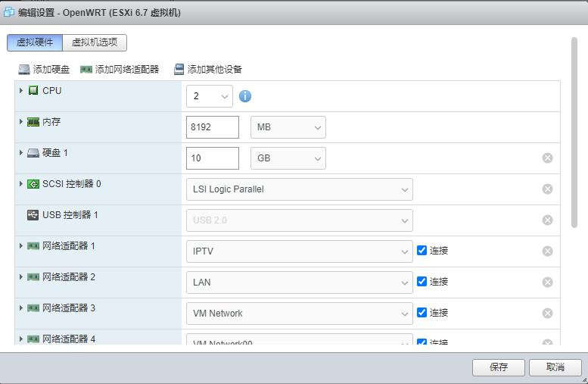Remove network adapter 1 with X icon
588x384 pixels.
(547, 251)
